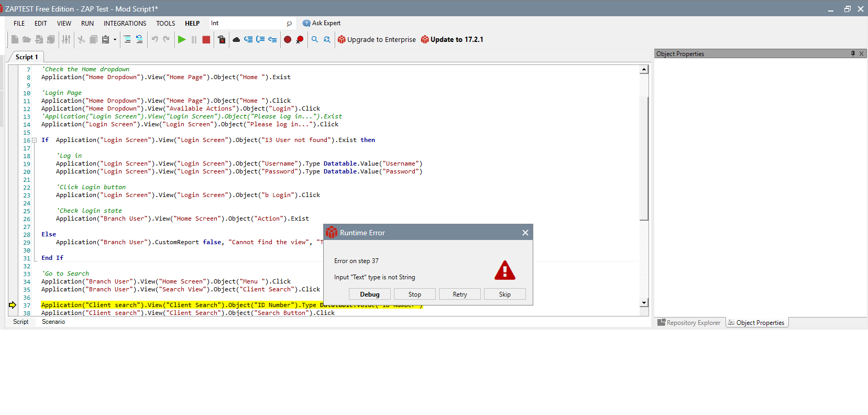Click the Pause execution icon
This screenshot has height=415, width=868.
click(x=194, y=39)
